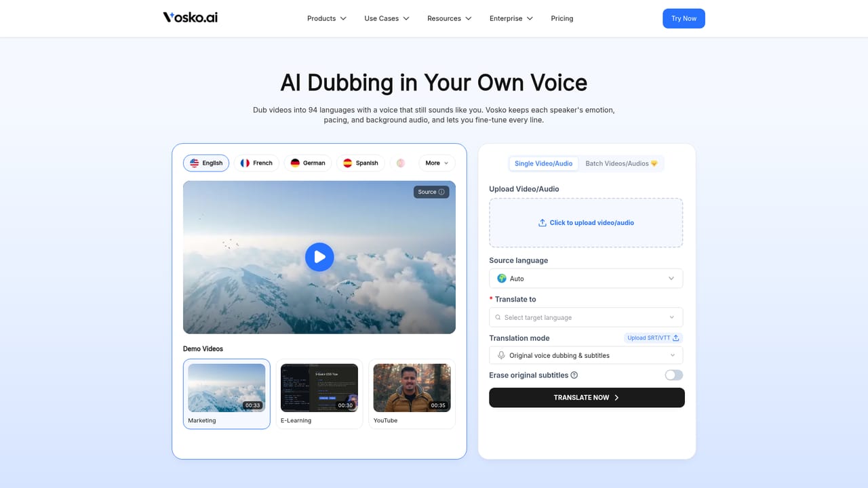This screenshot has height=488, width=868.
Task: Open the More languages dropdown
Action: coord(437,163)
